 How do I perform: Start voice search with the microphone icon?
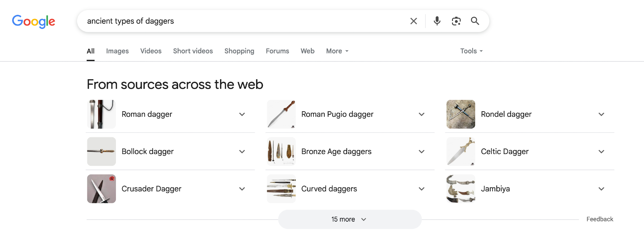coord(437,21)
